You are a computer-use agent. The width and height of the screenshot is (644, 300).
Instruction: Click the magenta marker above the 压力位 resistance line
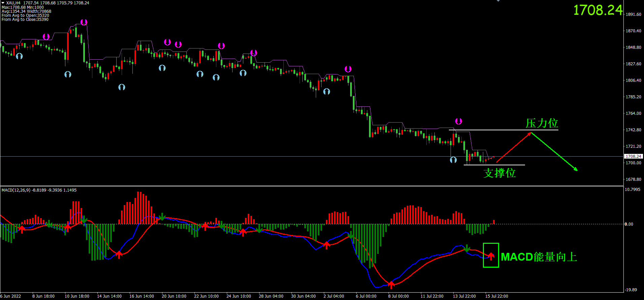point(458,121)
